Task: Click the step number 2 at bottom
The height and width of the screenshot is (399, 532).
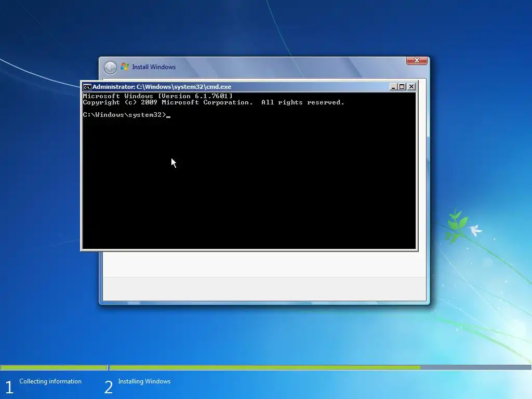Action: pyautogui.click(x=108, y=387)
